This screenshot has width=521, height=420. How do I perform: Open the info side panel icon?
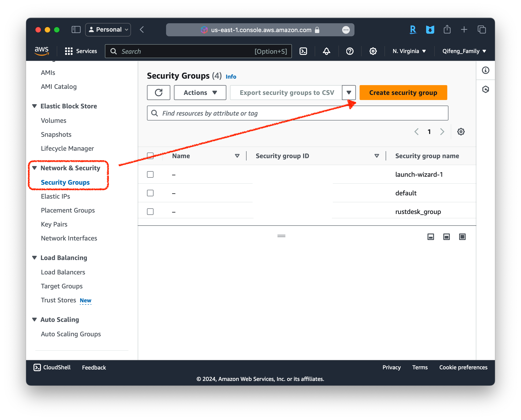tap(485, 70)
